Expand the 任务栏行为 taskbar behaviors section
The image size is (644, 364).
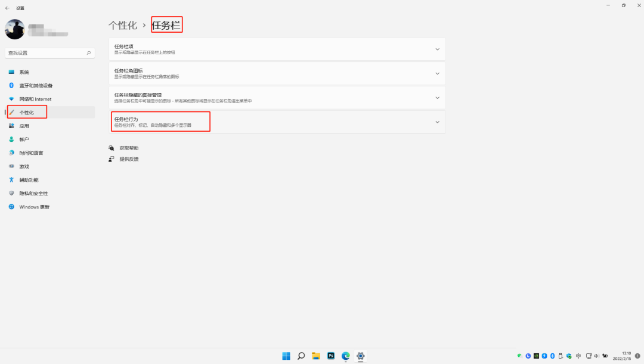(437, 122)
